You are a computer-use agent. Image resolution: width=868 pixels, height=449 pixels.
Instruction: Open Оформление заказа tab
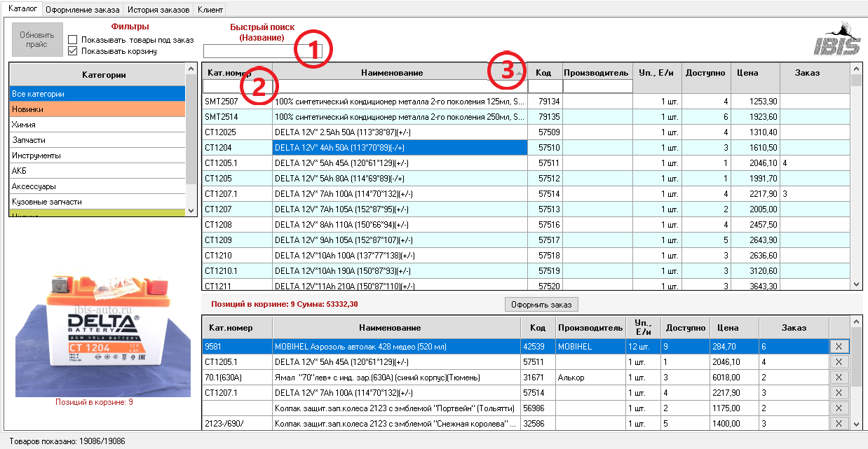pyautogui.click(x=83, y=10)
